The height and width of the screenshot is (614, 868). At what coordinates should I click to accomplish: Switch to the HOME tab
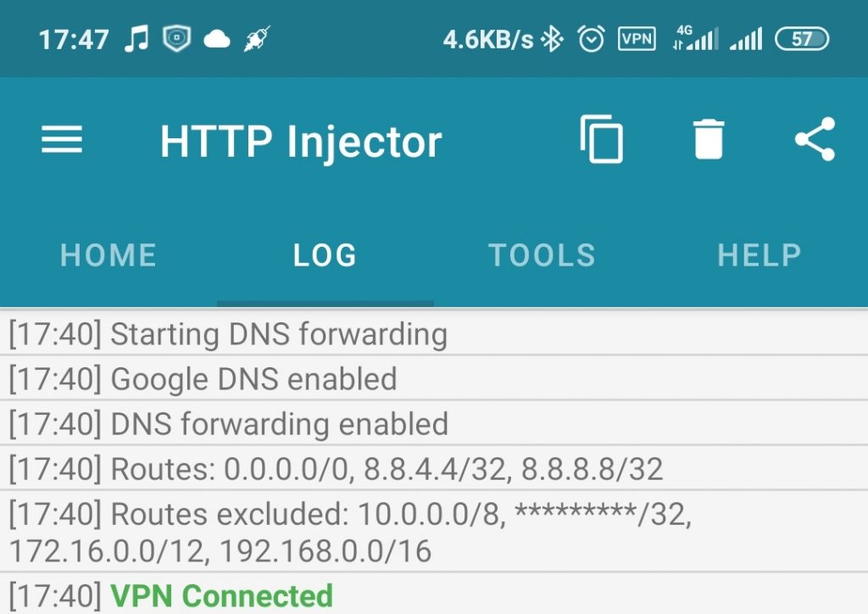(108, 255)
